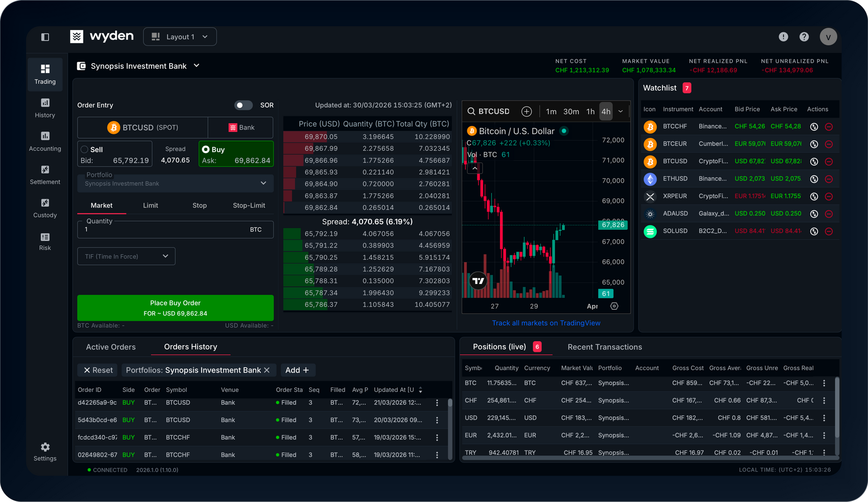Viewport: 868px width, 502px height.
Task: Click the chart symbol search icon
Action: (471, 112)
